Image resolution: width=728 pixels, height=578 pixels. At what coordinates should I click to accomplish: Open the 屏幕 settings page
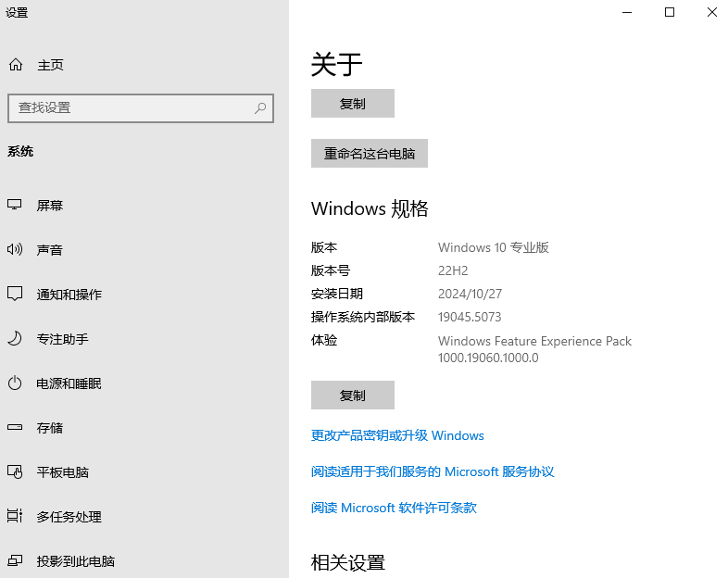[50, 206]
